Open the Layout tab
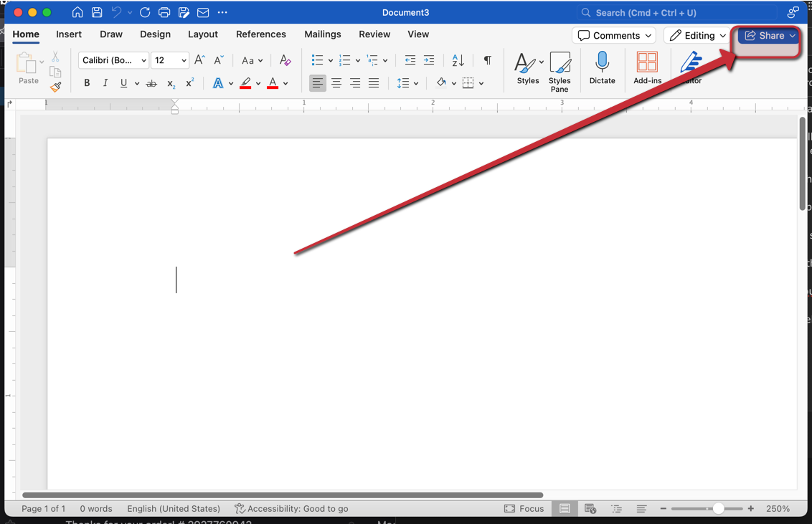Screen dimensions: 812x524 coord(203,34)
